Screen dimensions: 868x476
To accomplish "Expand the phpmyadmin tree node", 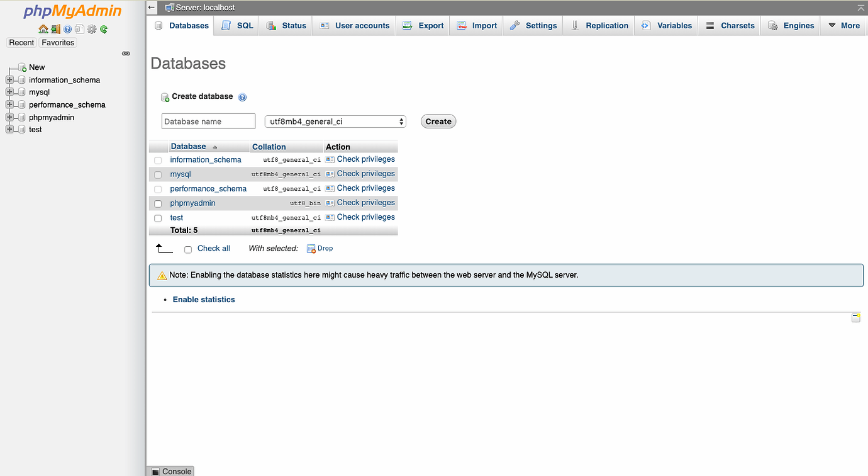I will click(x=9, y=117).
